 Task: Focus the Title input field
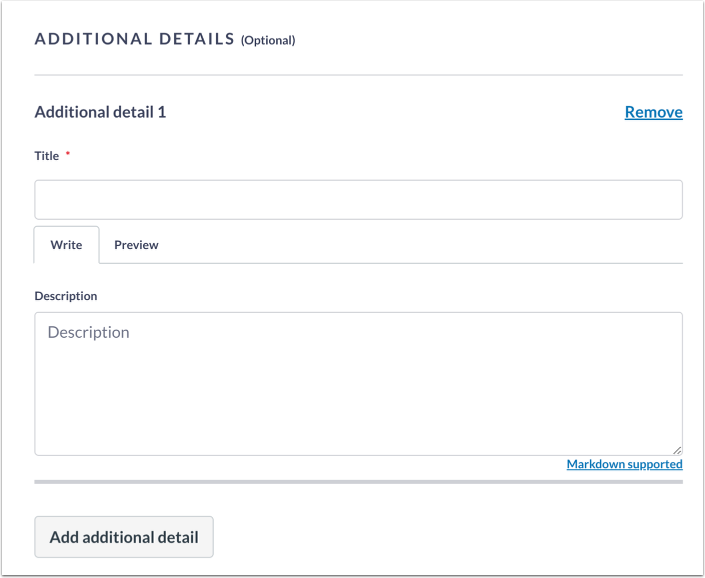358,200
